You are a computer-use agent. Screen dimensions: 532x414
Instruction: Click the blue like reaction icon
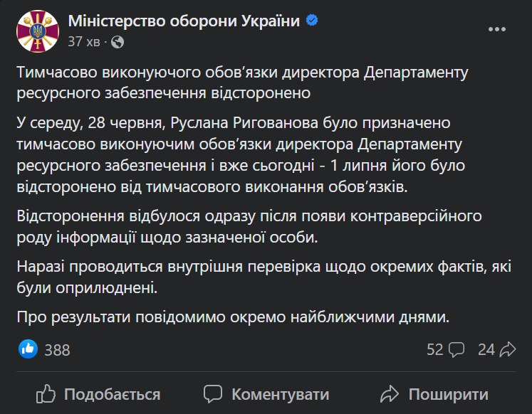[28, 349]
